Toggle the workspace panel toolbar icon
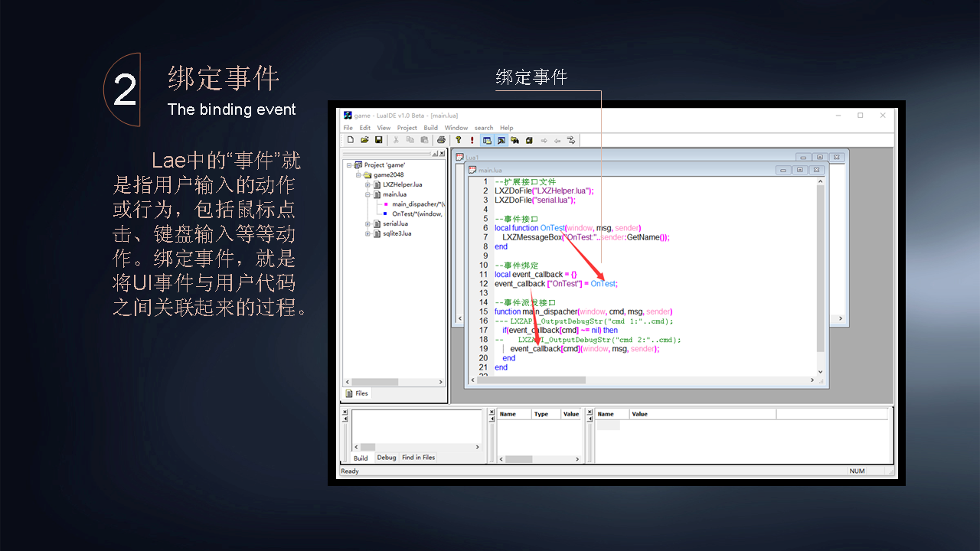980x551 pixels. coord(487,140)
